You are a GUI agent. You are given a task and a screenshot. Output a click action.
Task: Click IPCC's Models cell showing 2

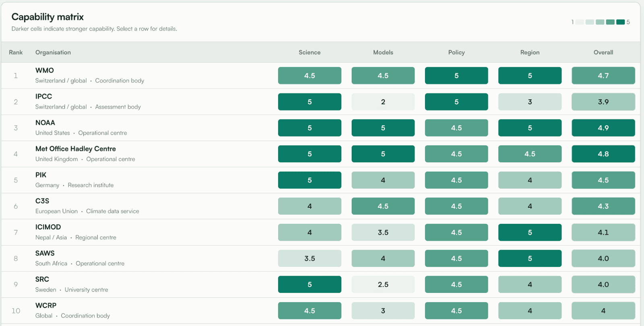pyautogui.click(x=383, y=102)
